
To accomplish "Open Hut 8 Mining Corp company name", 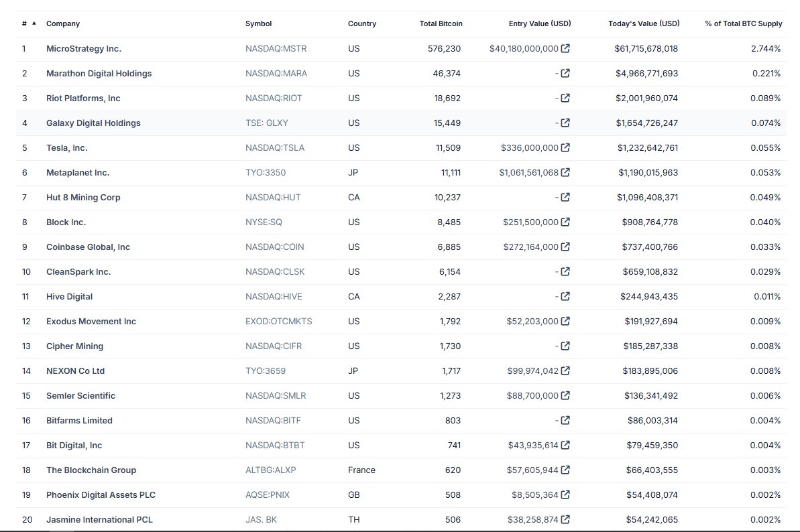I will (x=83, y=198).
